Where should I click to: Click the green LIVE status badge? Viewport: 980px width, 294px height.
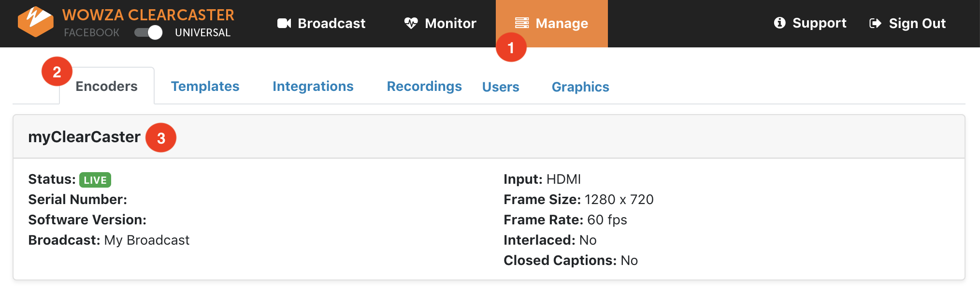tap(95, 180)
